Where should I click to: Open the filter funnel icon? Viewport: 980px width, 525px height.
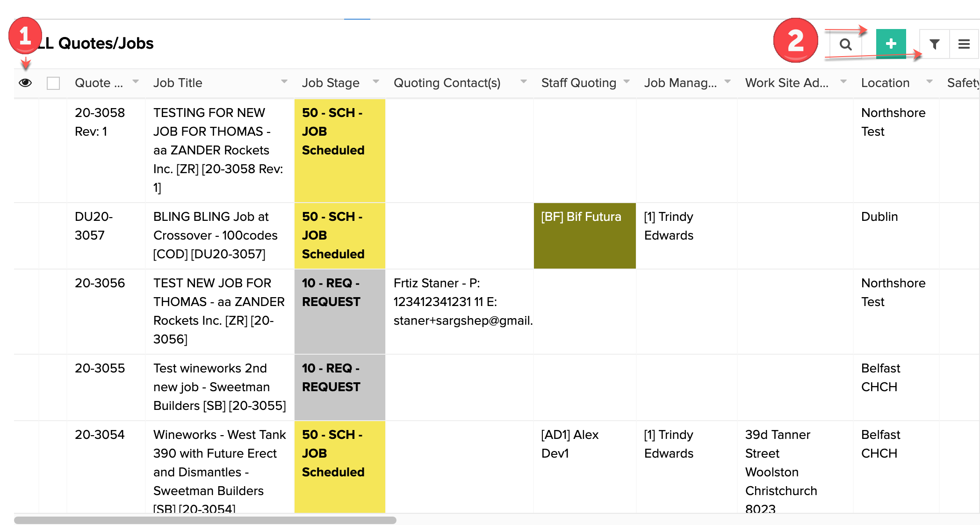[934, 44]
